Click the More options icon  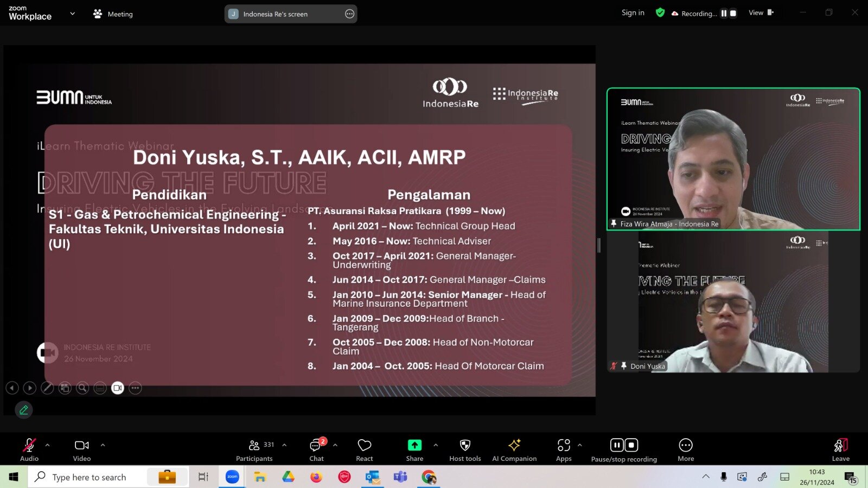(686, 450)
